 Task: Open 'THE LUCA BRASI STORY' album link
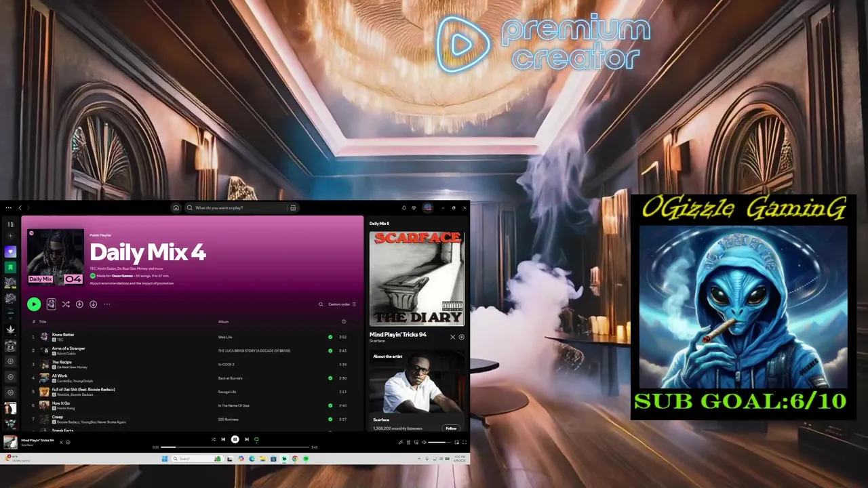pyautogui.click(x=254, y=350)
